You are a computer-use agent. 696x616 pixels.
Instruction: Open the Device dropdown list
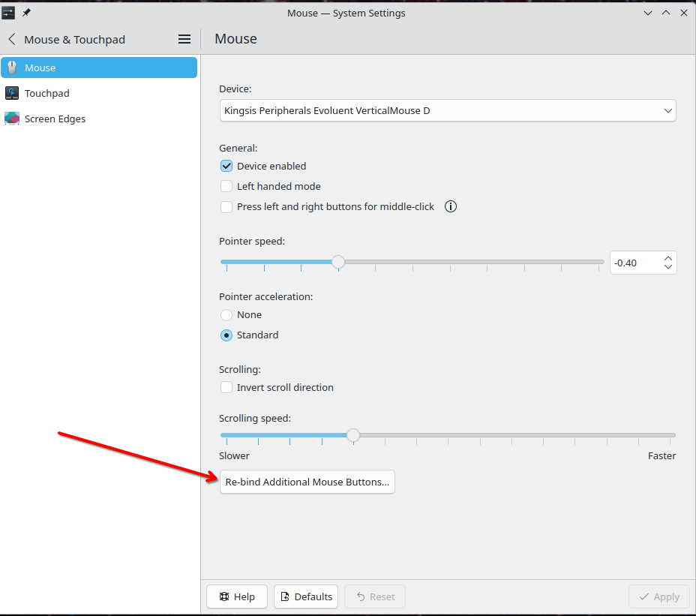point(448,110)
